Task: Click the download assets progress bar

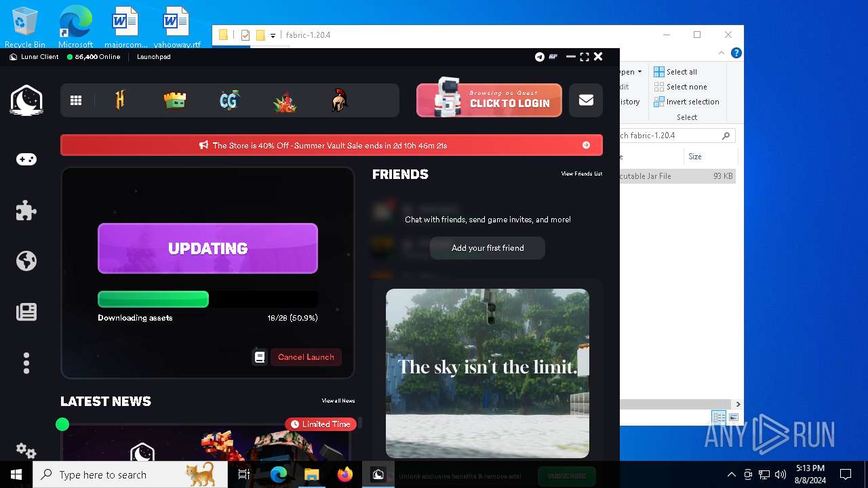Action: coord(208,299)
